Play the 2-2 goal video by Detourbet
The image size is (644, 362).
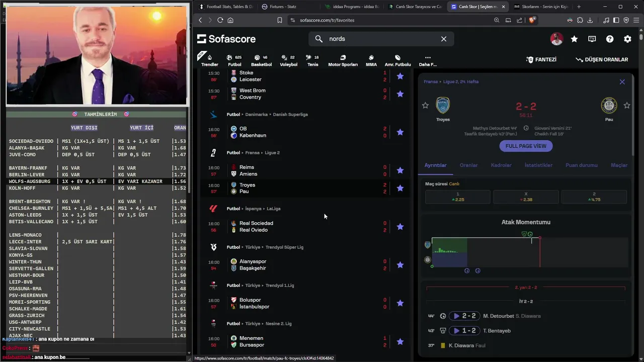(x=464, y=316)
